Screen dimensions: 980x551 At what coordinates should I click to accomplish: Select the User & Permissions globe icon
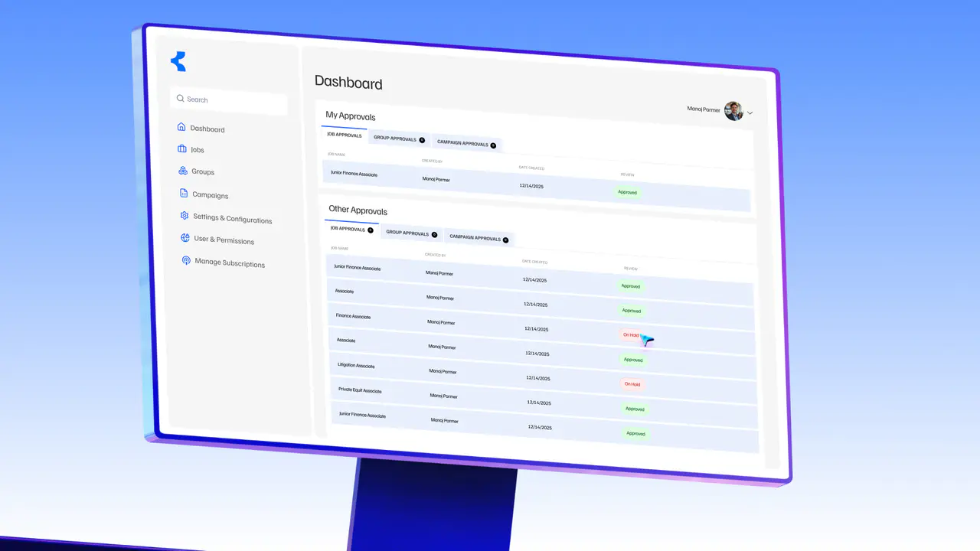(185, 239)
